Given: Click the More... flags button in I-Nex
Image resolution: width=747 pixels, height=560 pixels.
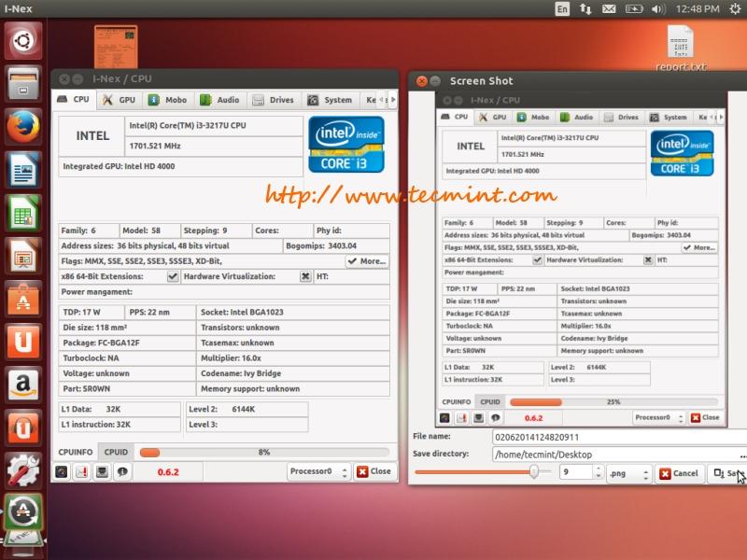Looking at the screenshot, I should [367, 261].
